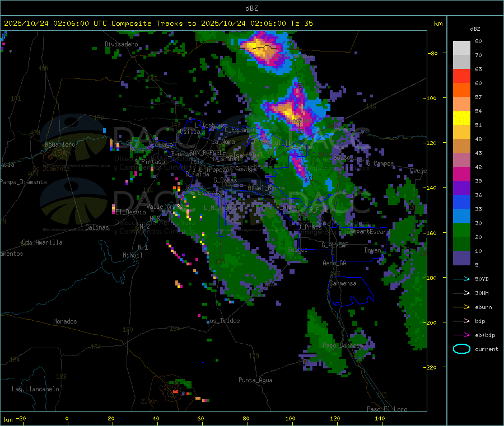Image resolution: width=504 pixels, height=426 pixels.
Task: Click the 'Paso_Barroso' map label
Action: pyautogui.click(x=343, y=345)
